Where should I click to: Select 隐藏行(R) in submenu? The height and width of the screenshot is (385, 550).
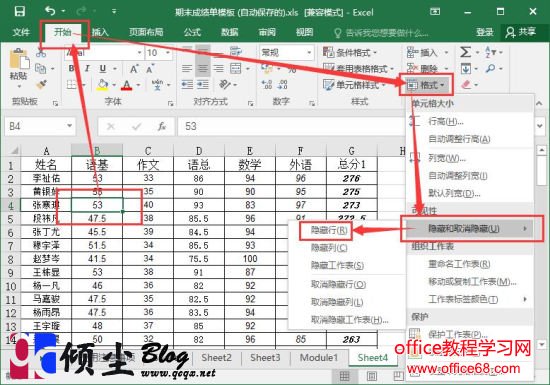coord(329,230)
